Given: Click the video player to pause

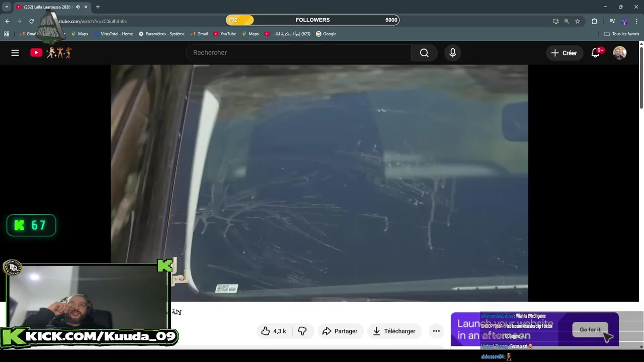Looking at the screenshot, I should (319, 183).
